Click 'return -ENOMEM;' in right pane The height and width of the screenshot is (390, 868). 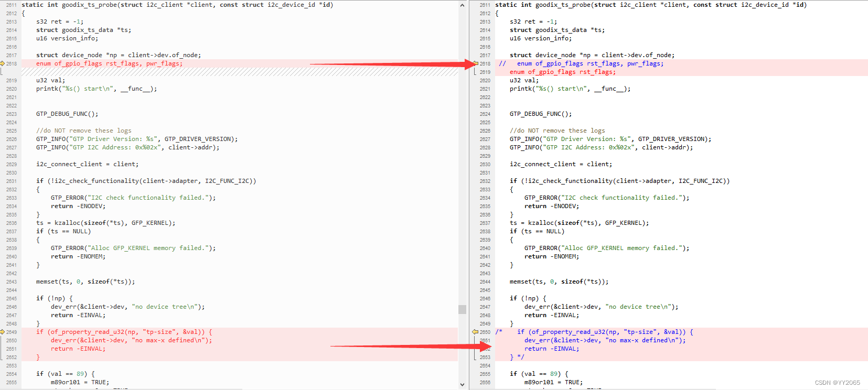tap(552, 256)
